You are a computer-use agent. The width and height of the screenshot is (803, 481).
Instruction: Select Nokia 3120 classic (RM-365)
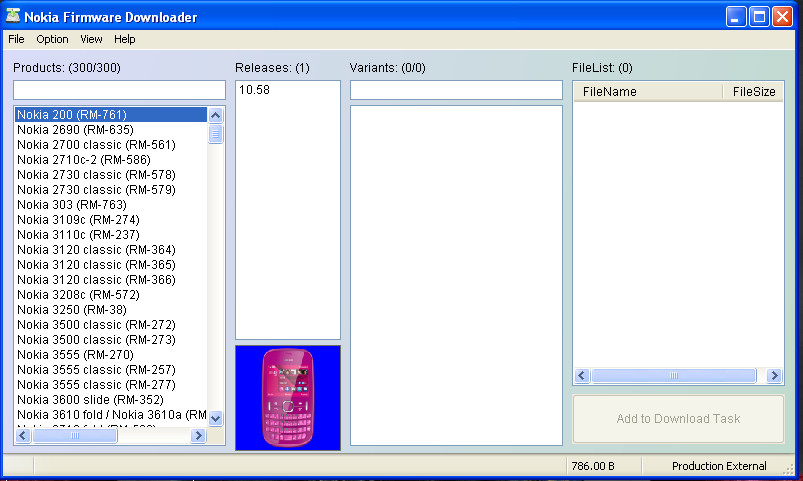tap(111, 264)
